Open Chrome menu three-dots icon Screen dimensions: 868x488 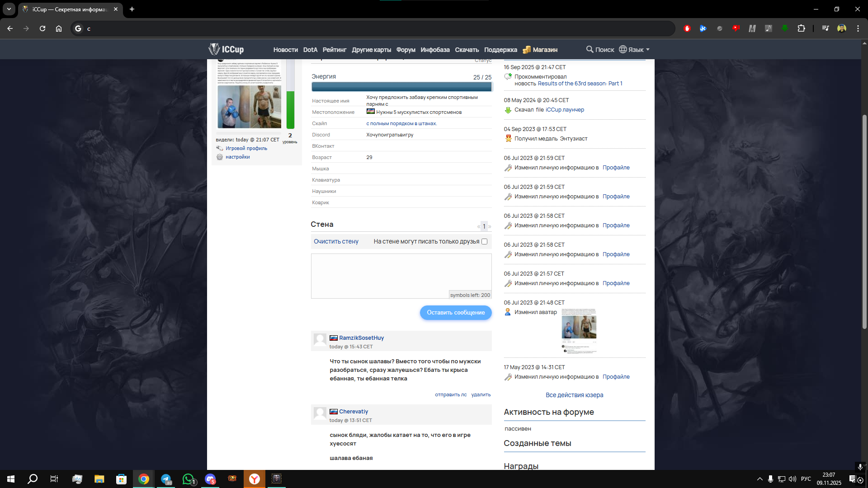pyautogui.click(x=858, y=28)
